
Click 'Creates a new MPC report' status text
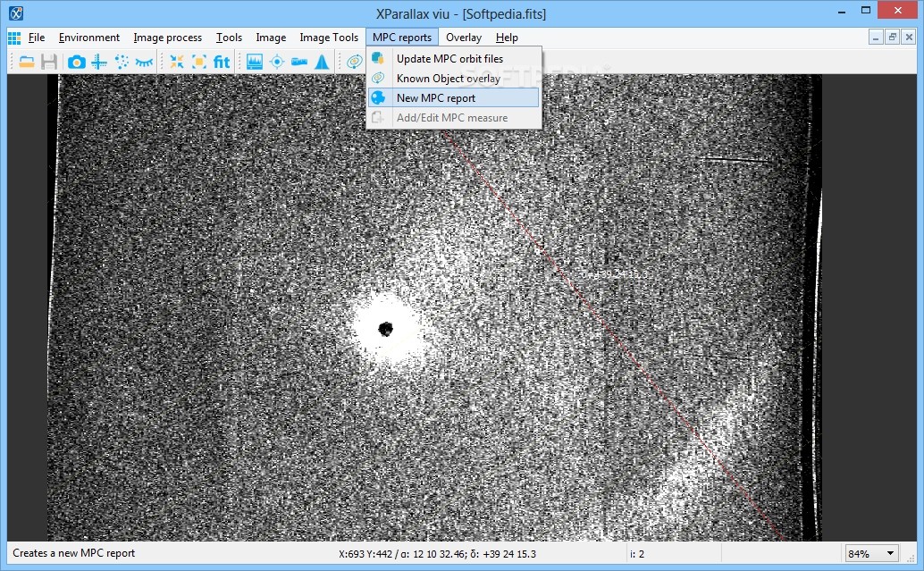coord(73,553)
